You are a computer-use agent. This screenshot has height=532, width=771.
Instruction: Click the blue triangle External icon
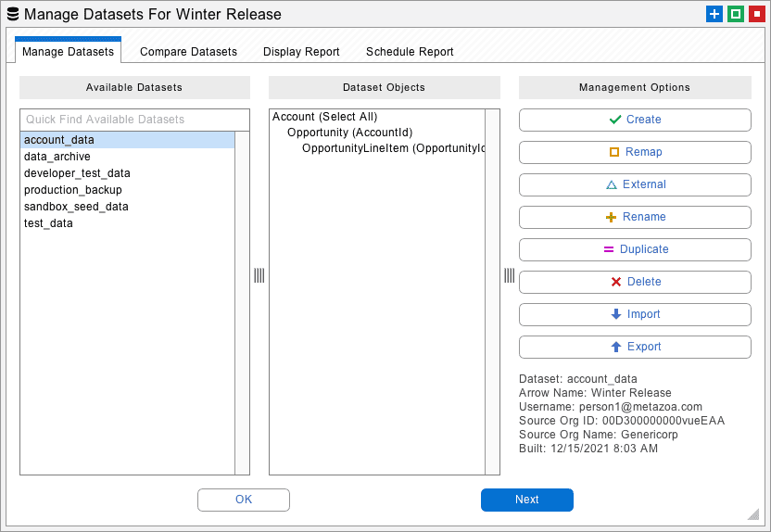(x=612, y=184)
